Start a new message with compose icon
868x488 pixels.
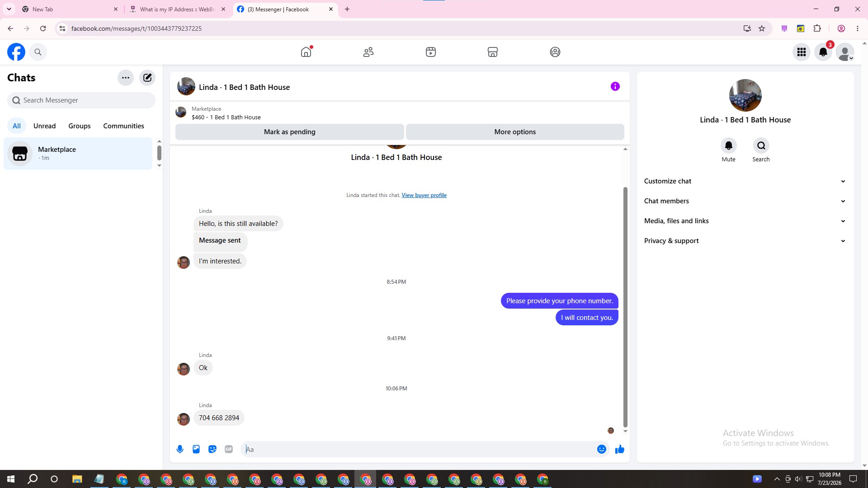[x=147, y=78]
